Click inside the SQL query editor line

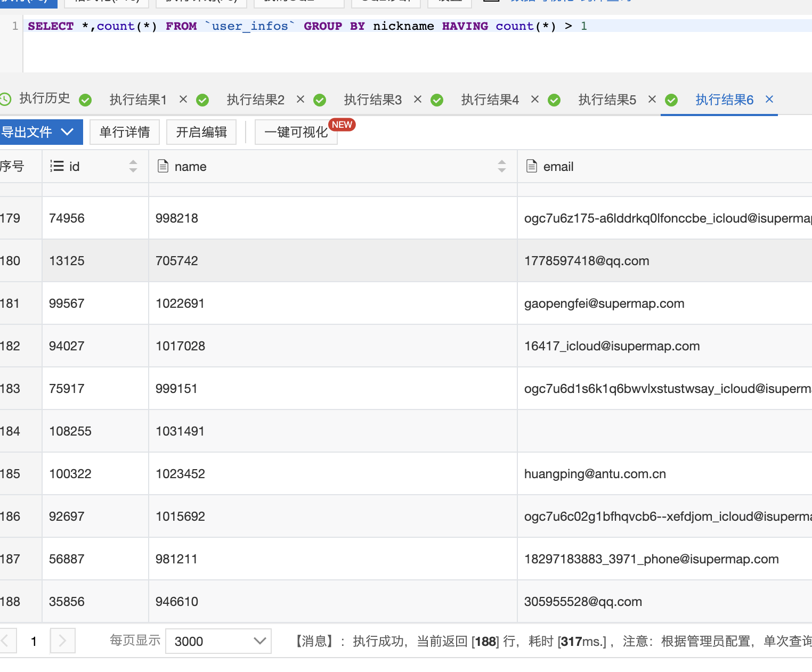[373, 26]
